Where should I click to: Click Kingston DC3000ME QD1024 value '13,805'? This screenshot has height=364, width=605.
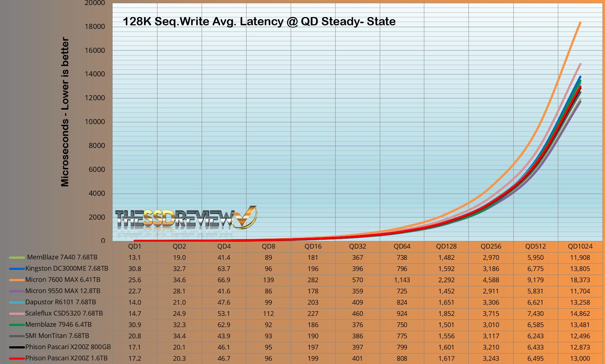click(580, 269)
